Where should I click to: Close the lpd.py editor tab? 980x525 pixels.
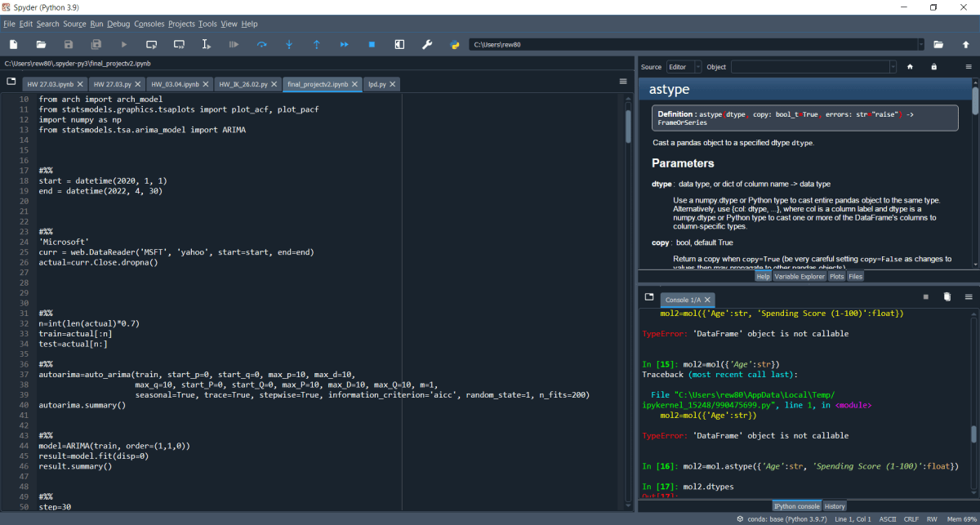pos(394,84)
